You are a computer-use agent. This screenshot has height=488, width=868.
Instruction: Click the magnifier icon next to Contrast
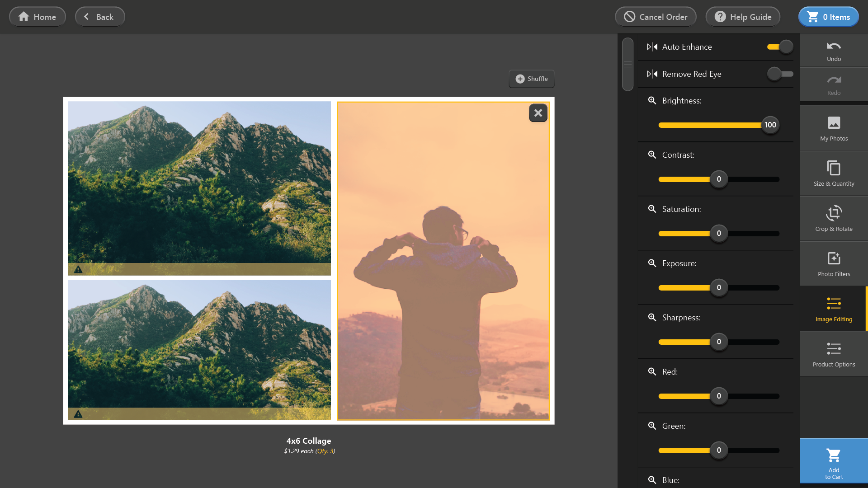pyautogui.click(x=652, y=155)
